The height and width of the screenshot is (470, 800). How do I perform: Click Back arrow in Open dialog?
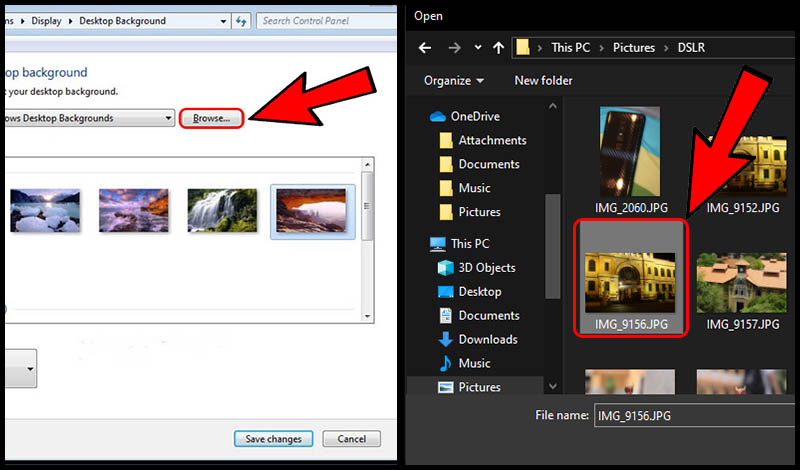pyautogui.click(x=425, y=48)
